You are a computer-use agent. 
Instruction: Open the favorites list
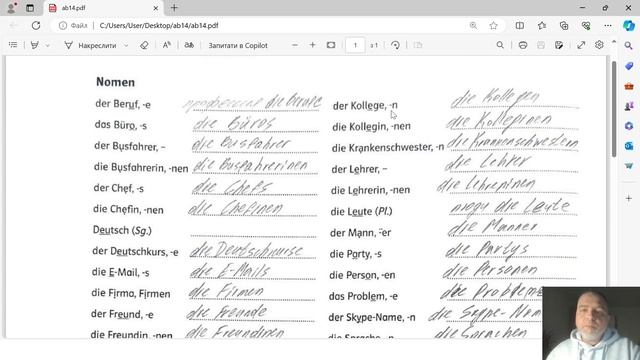(542, 25)
